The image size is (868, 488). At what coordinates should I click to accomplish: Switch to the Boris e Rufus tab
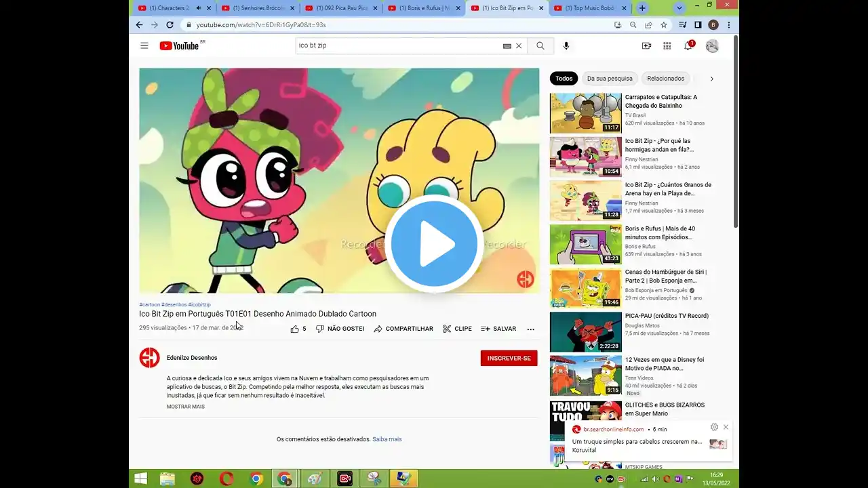click(x=425, y=8)
